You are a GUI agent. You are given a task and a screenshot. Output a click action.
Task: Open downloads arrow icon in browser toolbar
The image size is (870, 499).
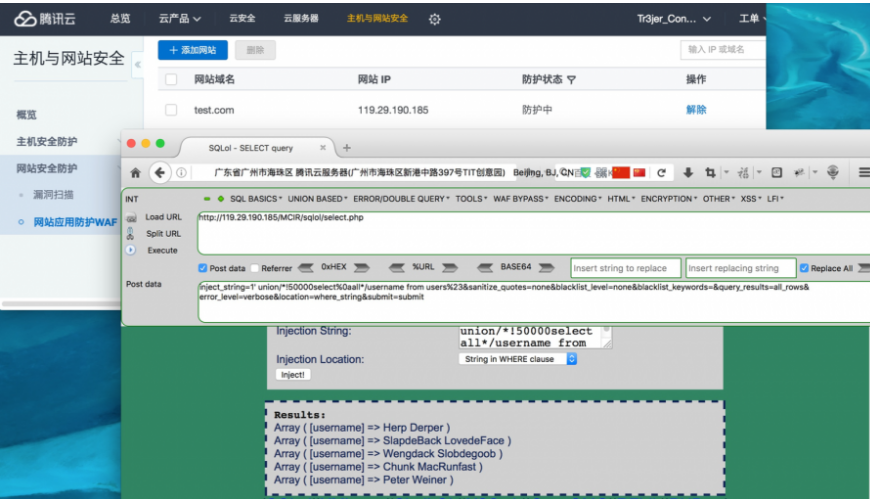tap(688, 173)
